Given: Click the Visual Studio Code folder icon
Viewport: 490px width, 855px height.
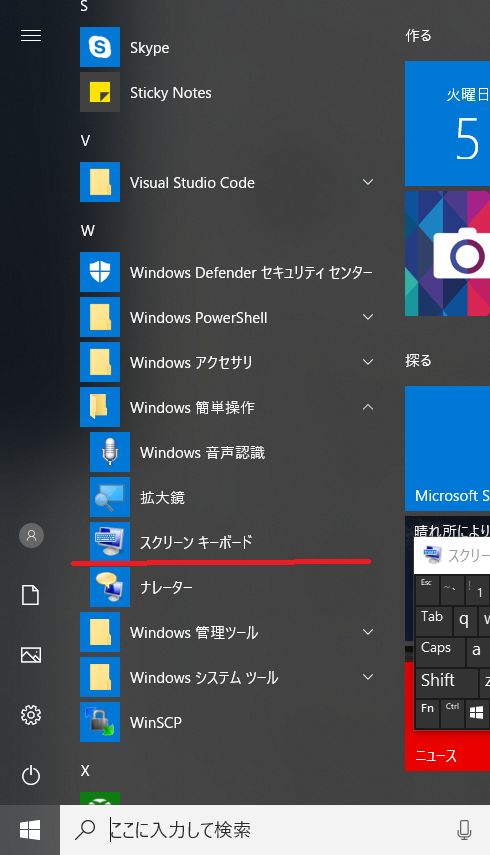Looking at the screenshot, I should point(100,182).
